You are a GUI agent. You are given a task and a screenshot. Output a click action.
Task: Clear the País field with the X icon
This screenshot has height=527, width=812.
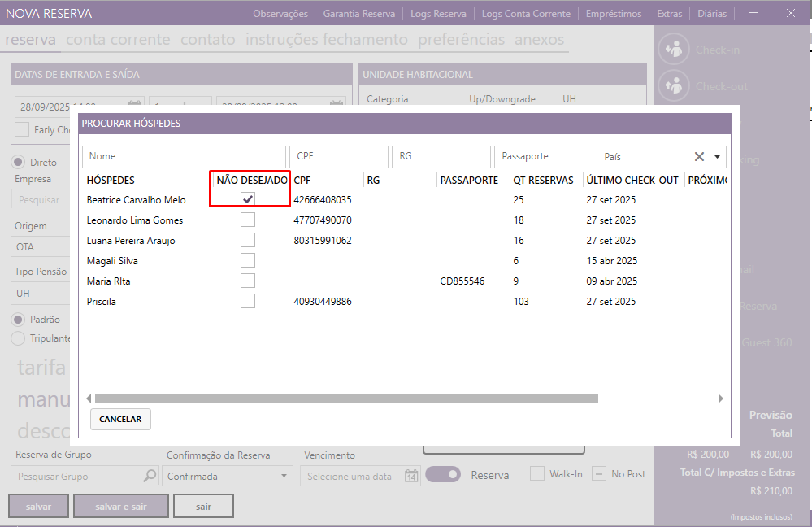point(699,157)
